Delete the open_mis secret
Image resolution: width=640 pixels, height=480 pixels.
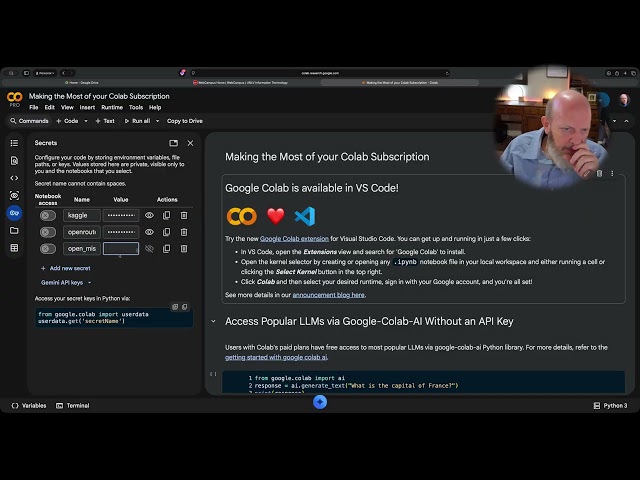(184, 249)
